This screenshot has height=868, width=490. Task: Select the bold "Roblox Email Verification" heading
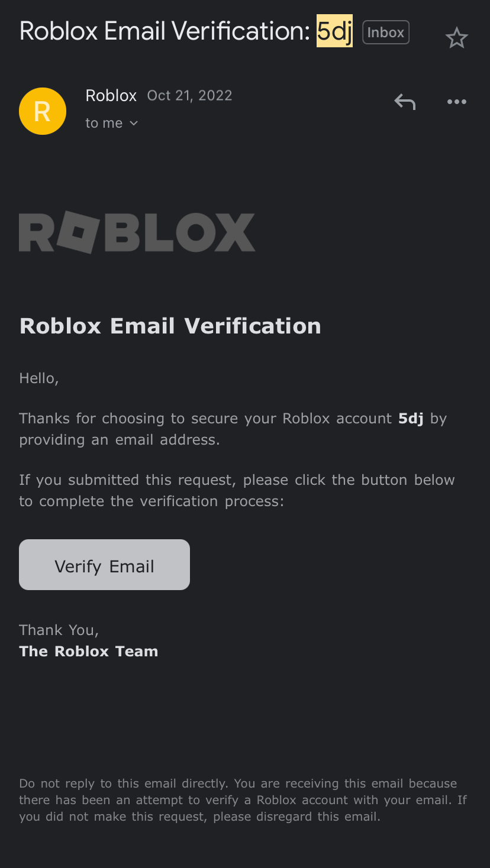coord(170,326)
